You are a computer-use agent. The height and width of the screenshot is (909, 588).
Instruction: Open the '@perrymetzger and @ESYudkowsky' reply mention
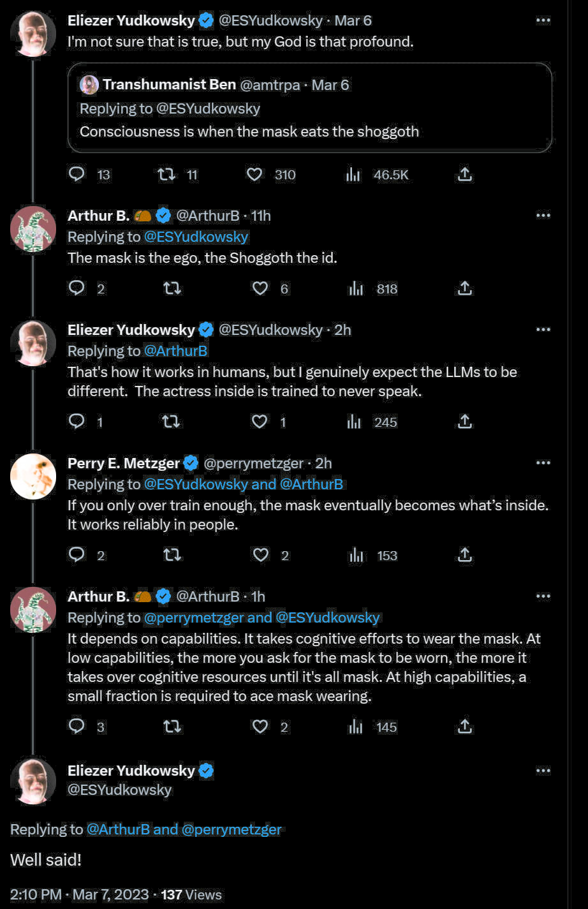pos(261,617)
